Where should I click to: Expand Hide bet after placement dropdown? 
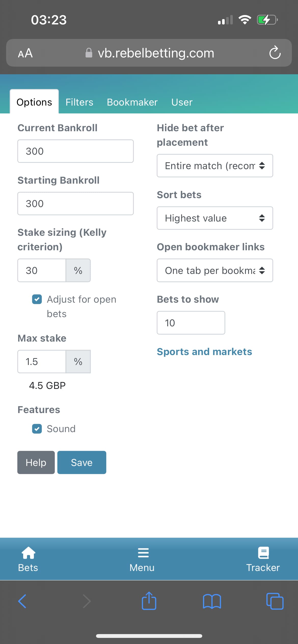[215, 166]
